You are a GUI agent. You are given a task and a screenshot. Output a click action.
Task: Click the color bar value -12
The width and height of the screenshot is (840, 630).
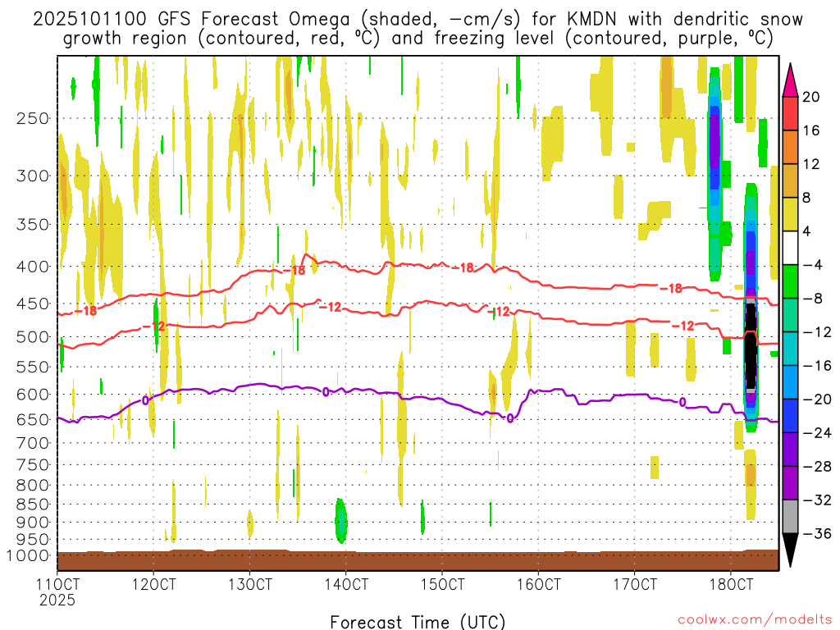[x=817, y=332]
